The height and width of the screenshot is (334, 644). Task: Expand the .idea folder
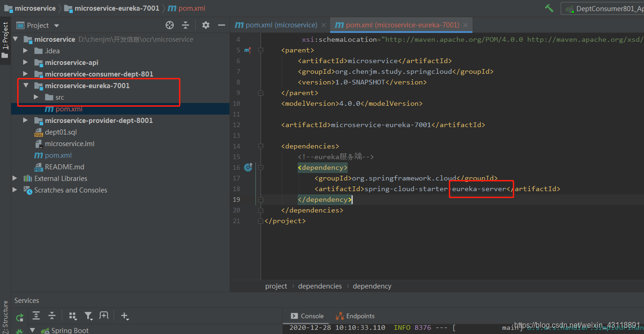26,51
